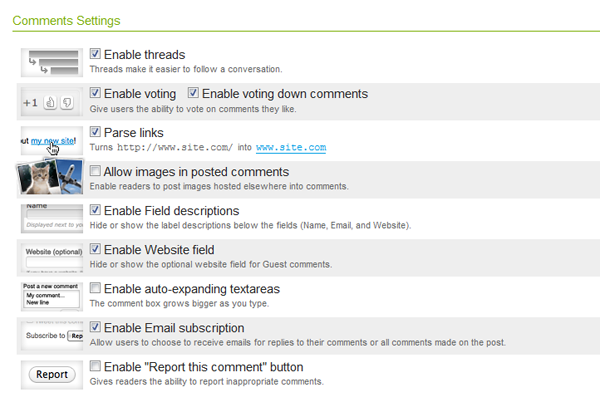600x402 pixels.
Task: Enable auto-expanding textareas checkbox
Action: (x=95, y=289)
